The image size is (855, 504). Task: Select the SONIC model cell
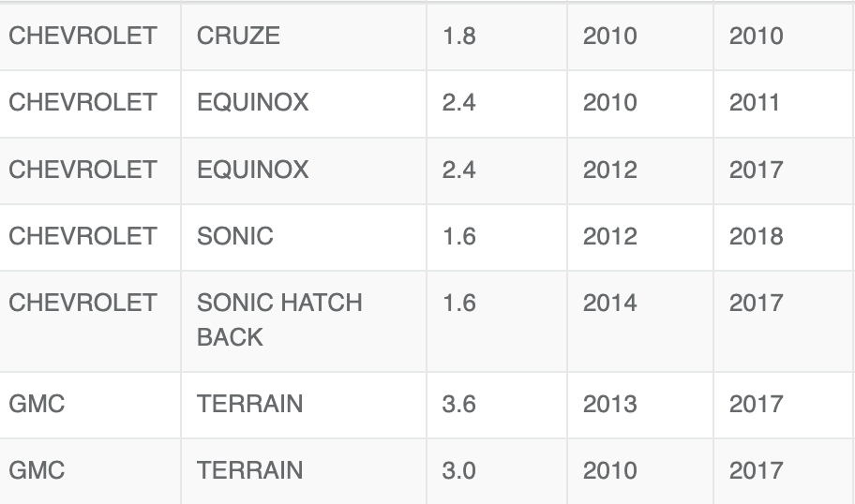(x=303, y=237)
